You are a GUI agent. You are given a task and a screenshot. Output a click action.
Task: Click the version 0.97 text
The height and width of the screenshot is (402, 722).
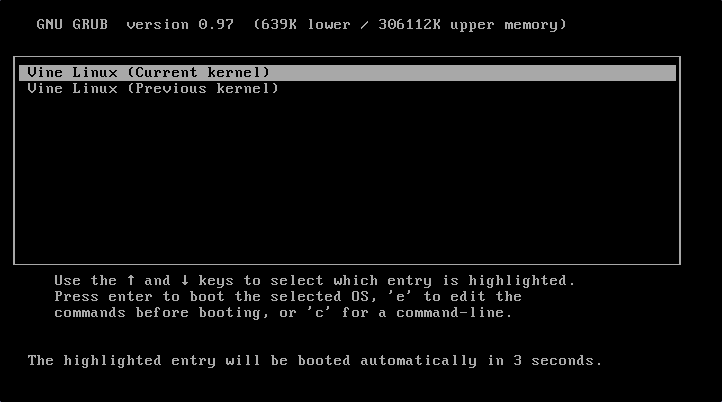click(180, 24)
